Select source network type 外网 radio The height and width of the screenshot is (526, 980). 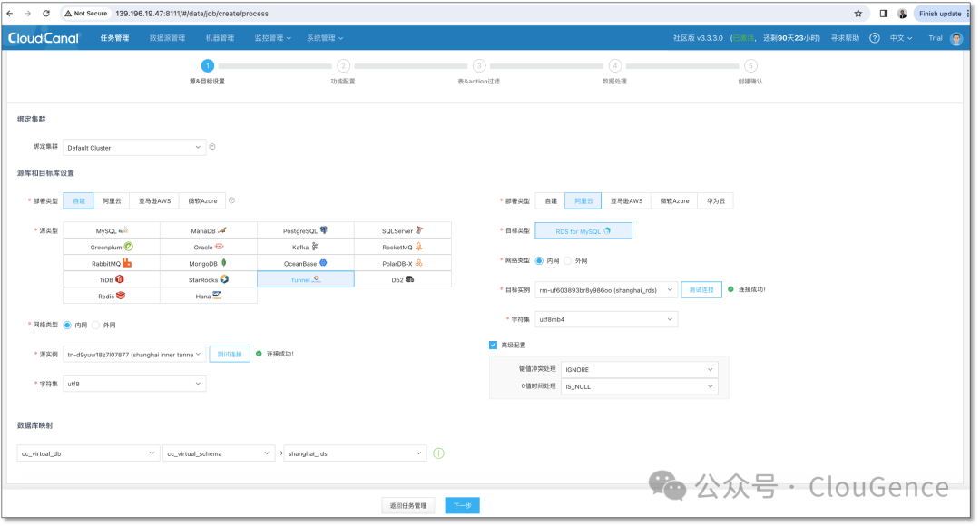tap(95, 325)
